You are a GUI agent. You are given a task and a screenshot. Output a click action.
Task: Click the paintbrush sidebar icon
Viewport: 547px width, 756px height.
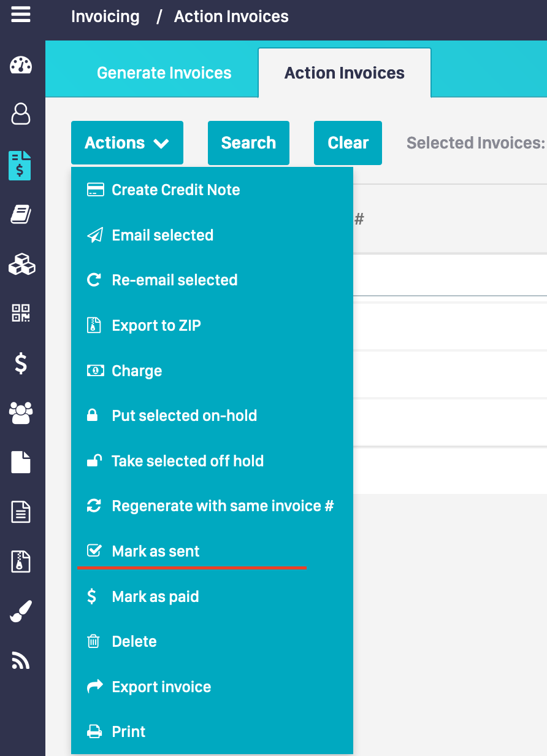point(21,611)
